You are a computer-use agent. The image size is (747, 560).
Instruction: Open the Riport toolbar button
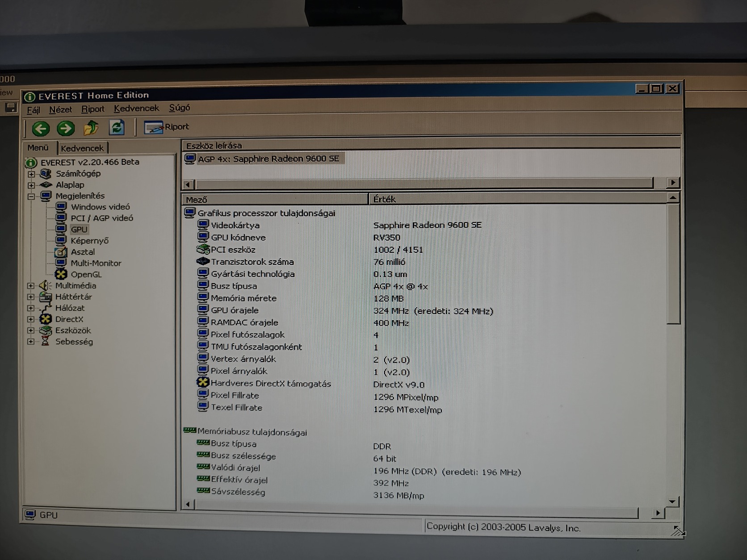click(x=167, y=127)
